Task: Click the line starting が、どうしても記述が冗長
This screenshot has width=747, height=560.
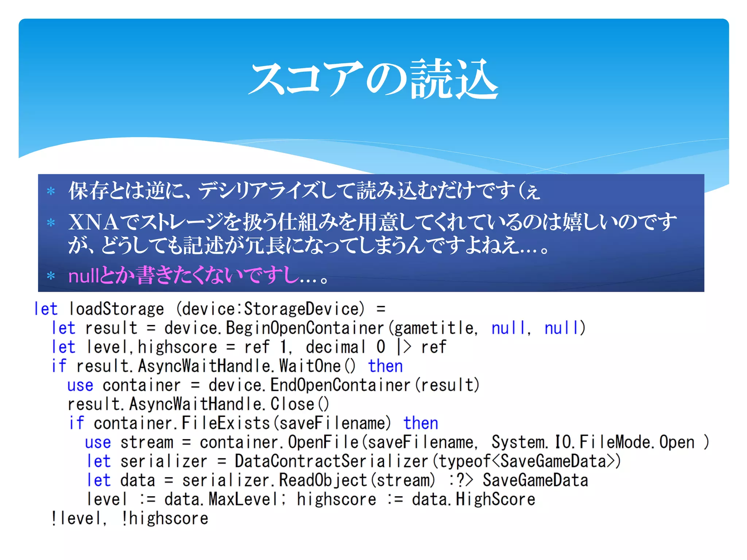Action: 309,245
